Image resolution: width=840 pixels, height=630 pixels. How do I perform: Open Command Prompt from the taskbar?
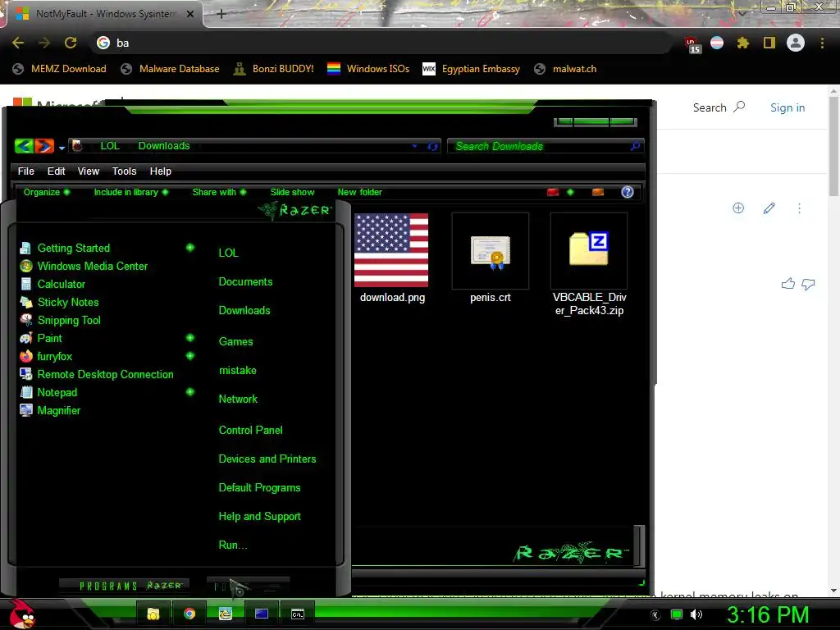click(297, 614)
